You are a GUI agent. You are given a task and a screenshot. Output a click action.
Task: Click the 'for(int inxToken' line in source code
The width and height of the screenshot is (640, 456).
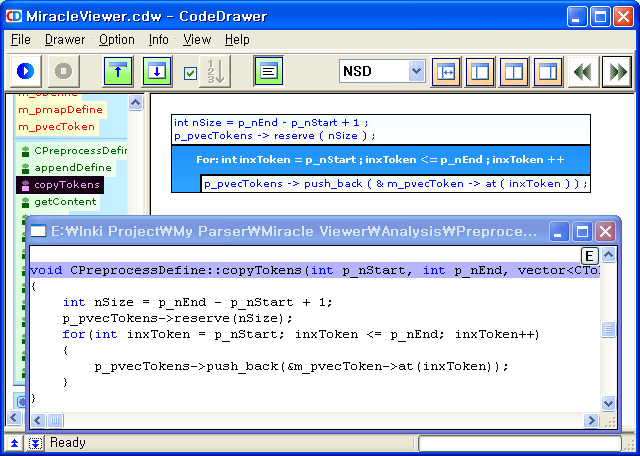[x=301, y=334]
